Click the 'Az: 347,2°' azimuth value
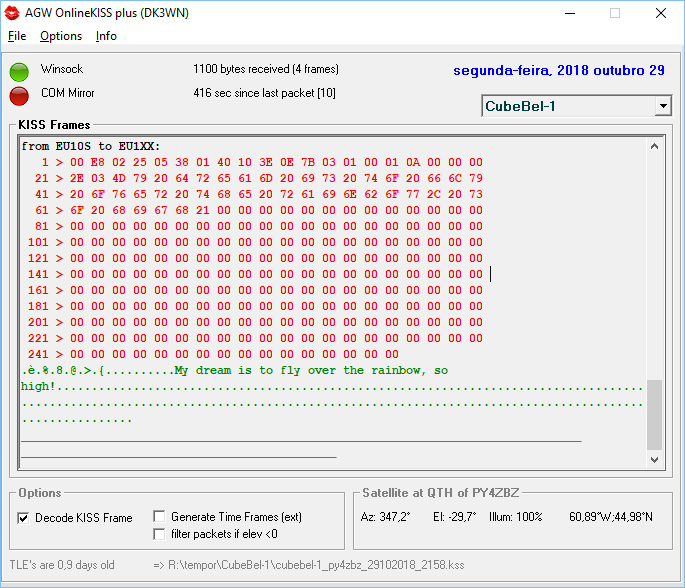The height and width of the screenshot is (588, 685). 385,517
